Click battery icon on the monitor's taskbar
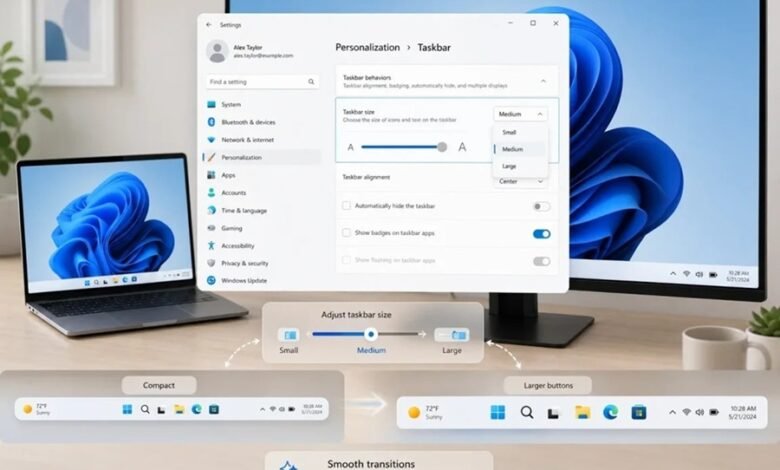Image resolution: width=780 pixels, height=470 pixels. 713,275
